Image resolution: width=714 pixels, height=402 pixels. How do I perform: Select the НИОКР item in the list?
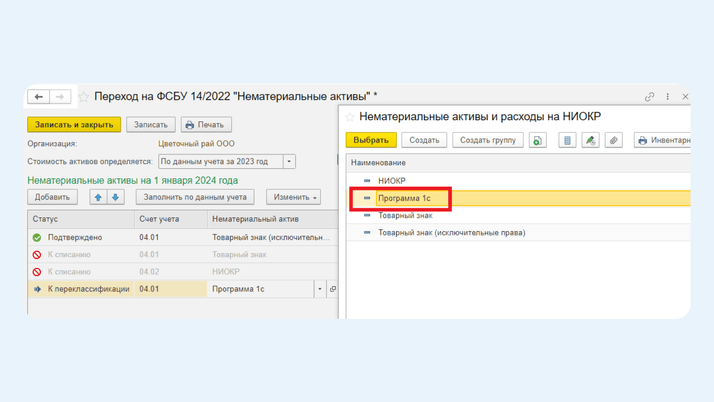coord(392,181)
